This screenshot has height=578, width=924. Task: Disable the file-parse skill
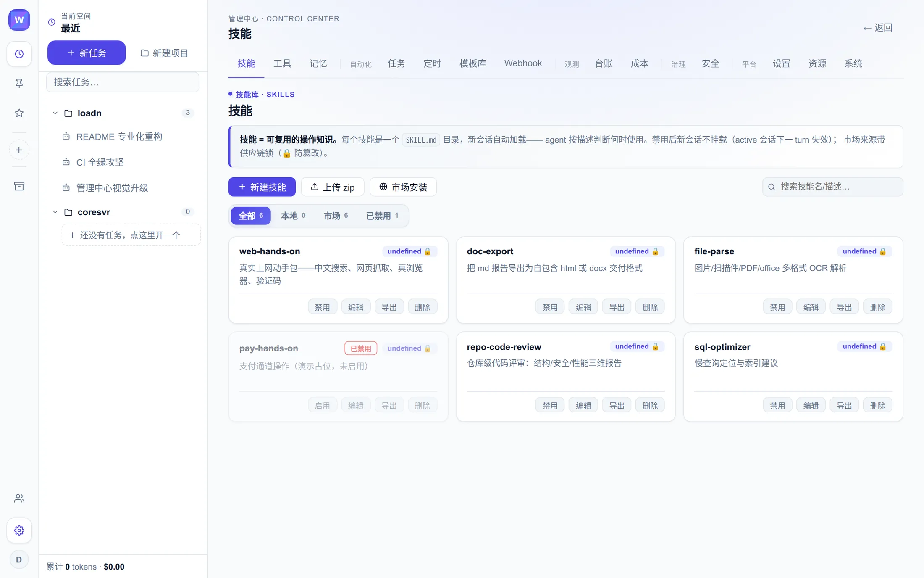(x=777, y=307)
